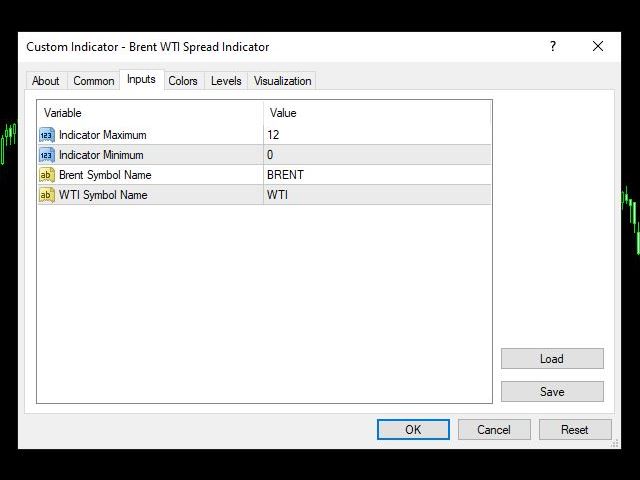Show the Visualization tab

282,81
